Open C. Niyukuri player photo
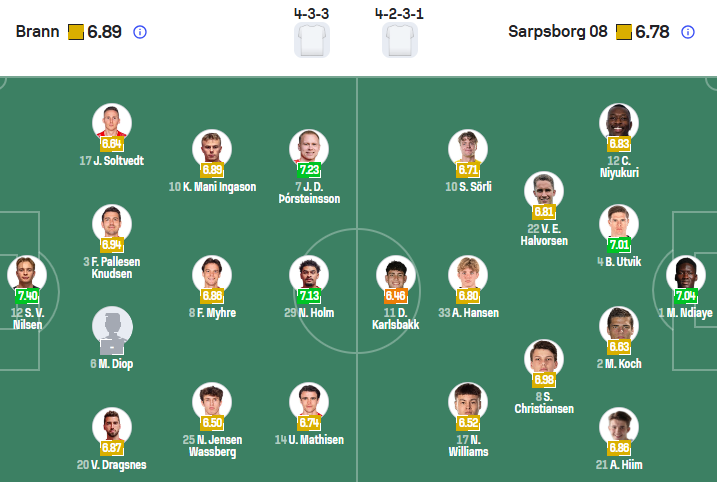 (x=619, y=123)
